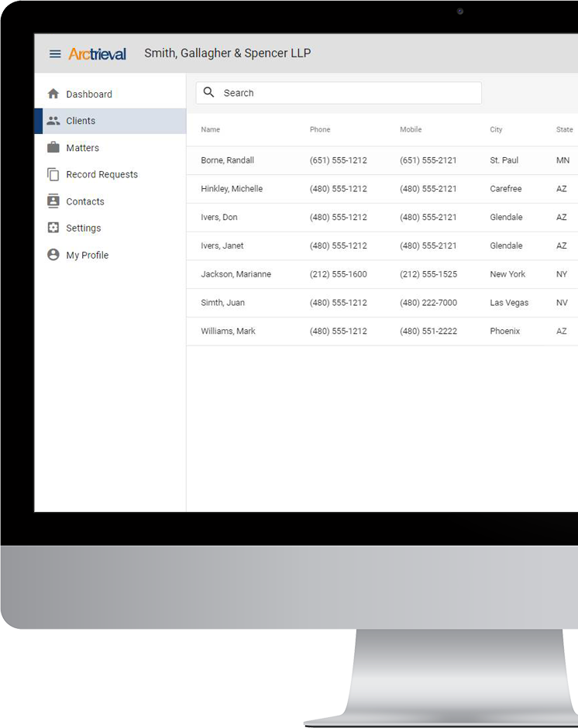Image resolution: width=578 pixels, height=728 pixels.
Task: Click phone in Simth, Juan row
Action: pos(339,303)
